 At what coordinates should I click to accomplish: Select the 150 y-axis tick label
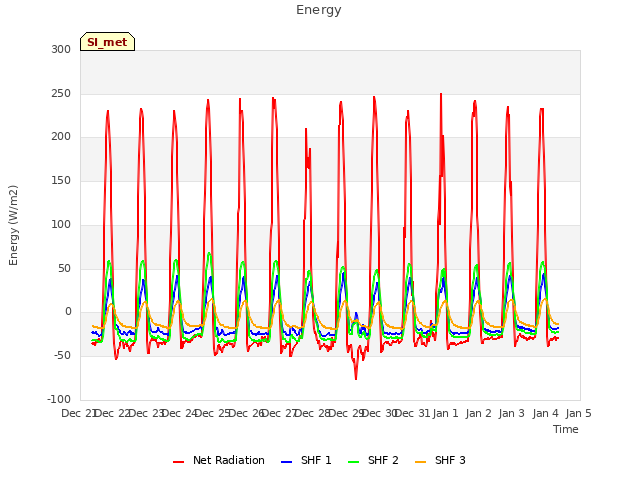click(x=61, y=180)
